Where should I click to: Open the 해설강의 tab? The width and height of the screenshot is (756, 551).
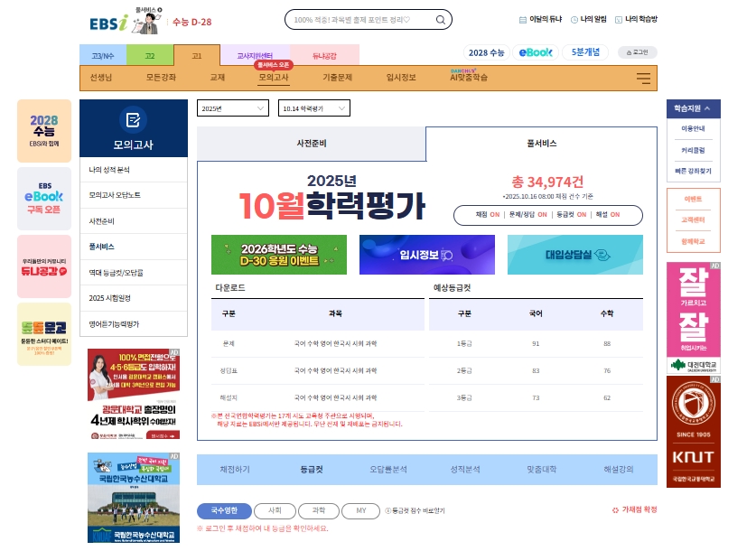[619, 469]
